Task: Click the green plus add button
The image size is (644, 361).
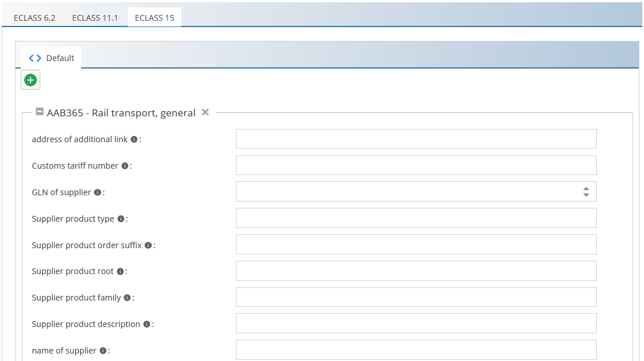Action: [x=31, y=80]
